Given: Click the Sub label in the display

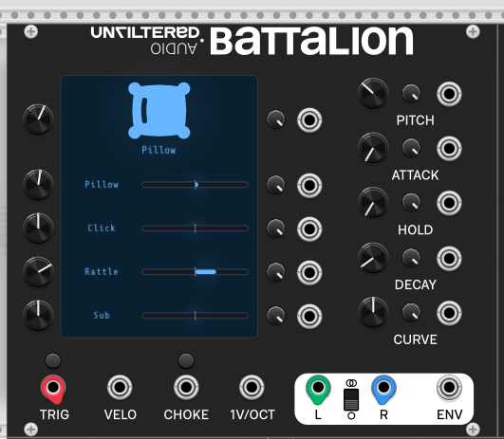Looking at the screenshot, I should (x=102, y=316).
